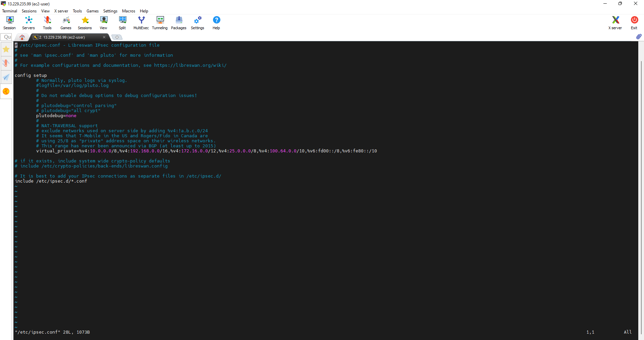This screenshot has height=340, width=644.
Task: Click the sidebar paper plane macros icon
Action: [x=6, y=77]
